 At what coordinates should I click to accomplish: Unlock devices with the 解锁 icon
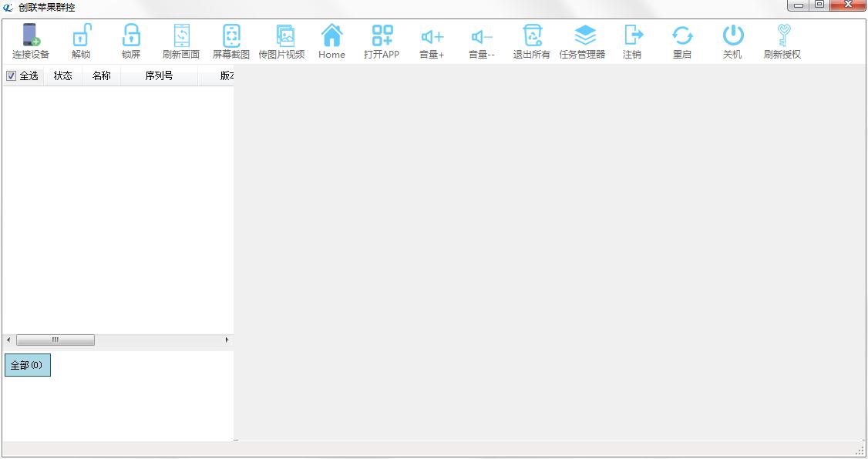tap(81, 42)
